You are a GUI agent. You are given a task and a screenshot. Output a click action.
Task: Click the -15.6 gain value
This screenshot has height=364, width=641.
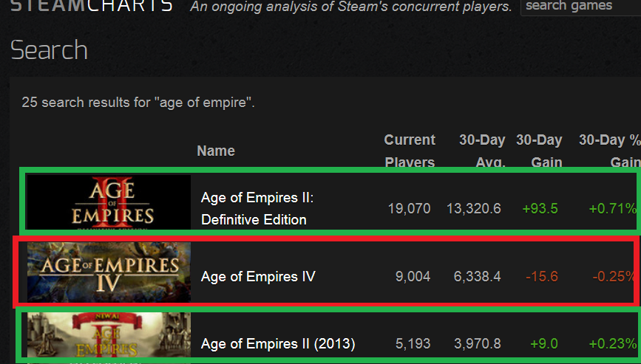(x=542, y=277)
